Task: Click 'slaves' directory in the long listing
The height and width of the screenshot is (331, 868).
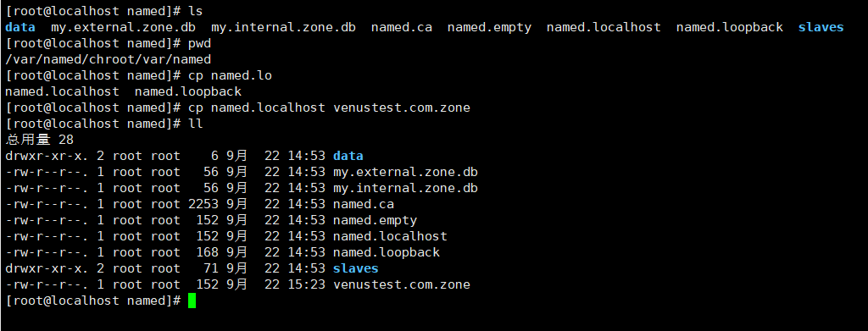Action: [356, 268]
